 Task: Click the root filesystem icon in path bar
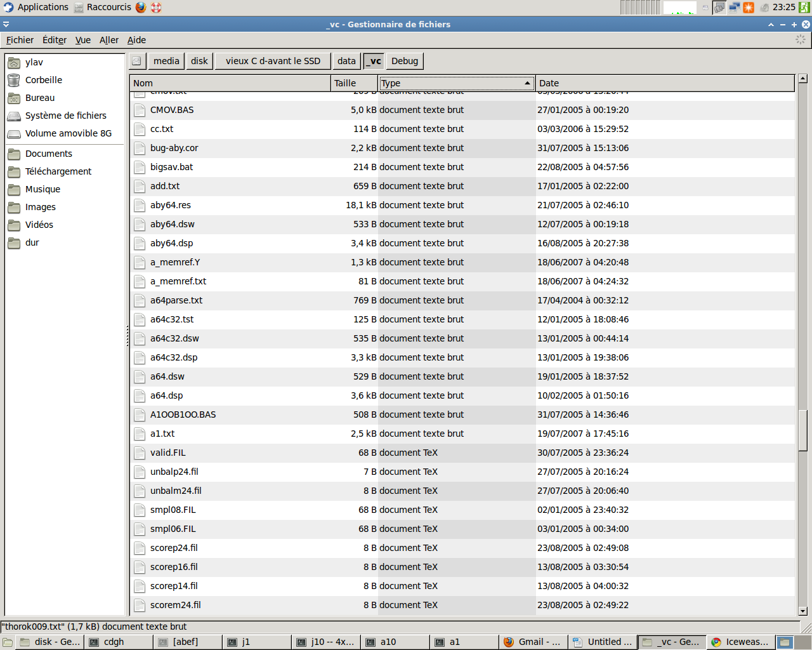pos(136,61)
